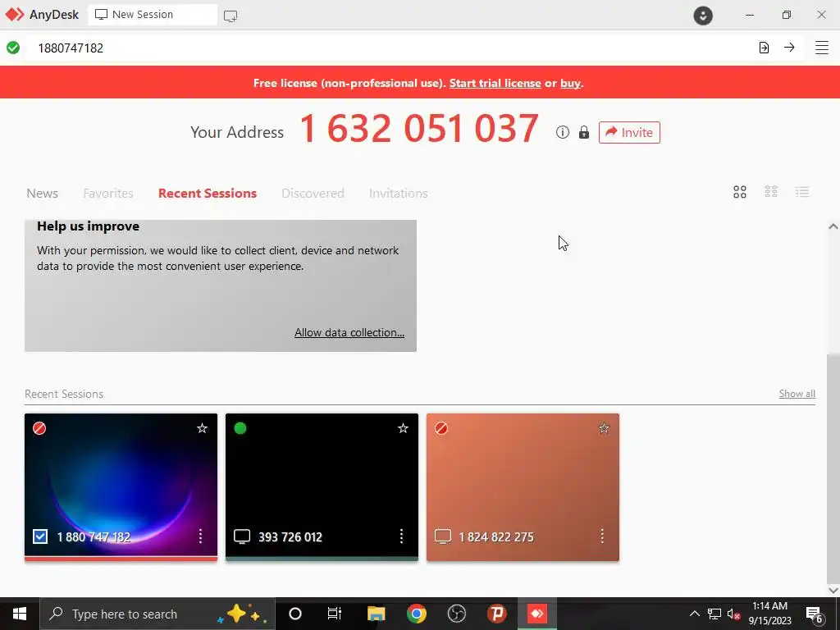Toggle checkbox on session 1 880 747 182

tap(40, 536)
